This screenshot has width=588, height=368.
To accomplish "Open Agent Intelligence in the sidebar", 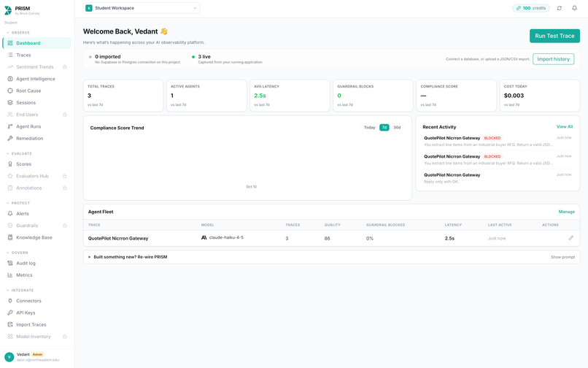I will [36, 79].
